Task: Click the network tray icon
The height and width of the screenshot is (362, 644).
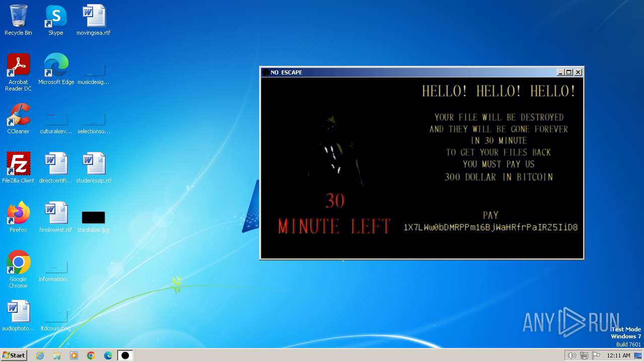Action: point(584,355)
